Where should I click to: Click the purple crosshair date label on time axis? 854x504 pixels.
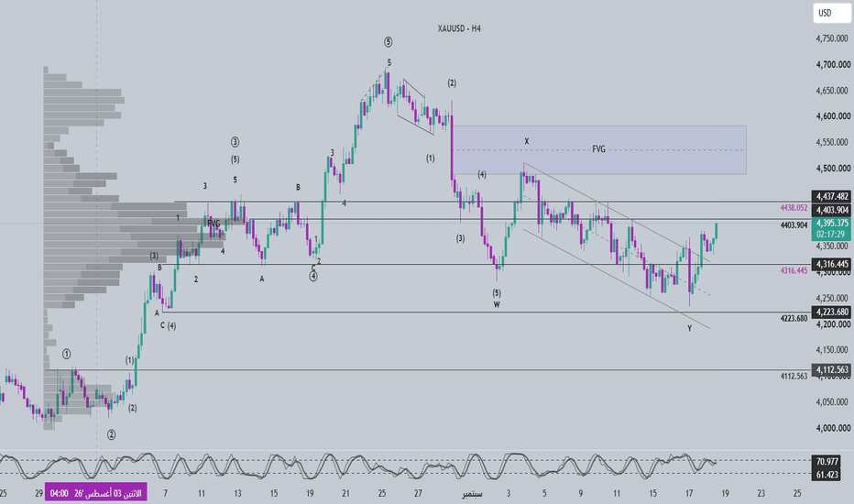pyautogui.click(x=96, y=494)
